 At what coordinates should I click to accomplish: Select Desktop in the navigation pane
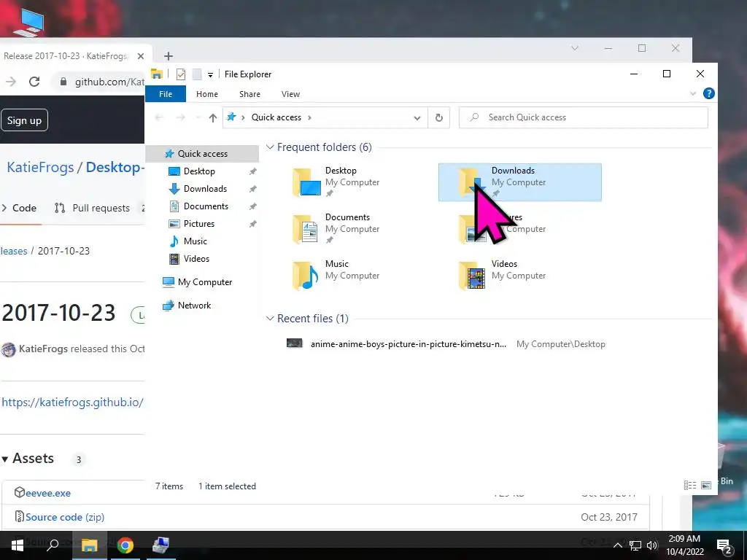pyautogui.click(x=199, y=171)
